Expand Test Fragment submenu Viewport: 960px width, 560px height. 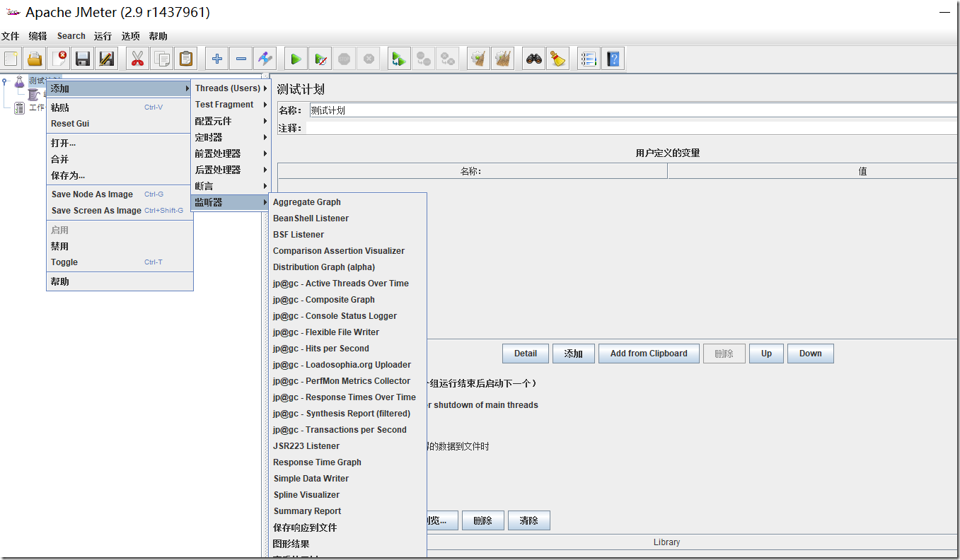pyautogui.click(x=231, y=105)
